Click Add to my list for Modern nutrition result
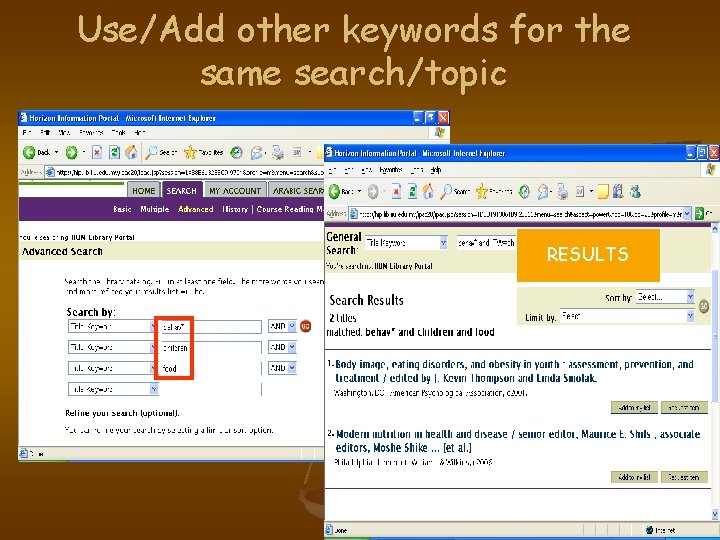 (634, 477)
